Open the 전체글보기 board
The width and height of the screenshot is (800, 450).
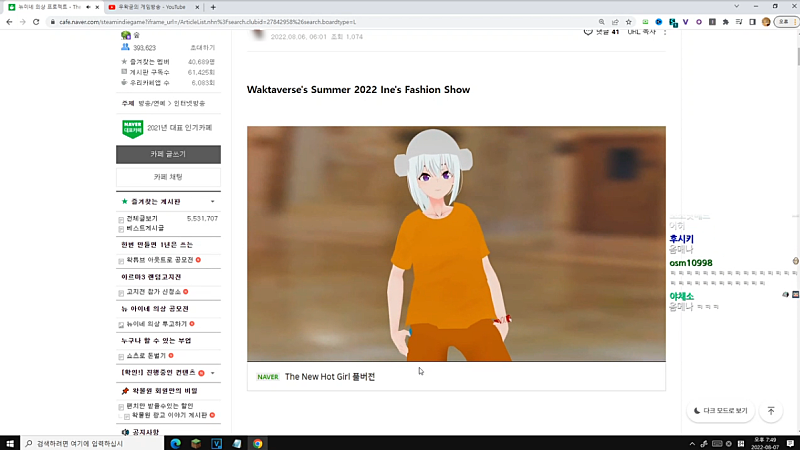(x=142, y=218)
